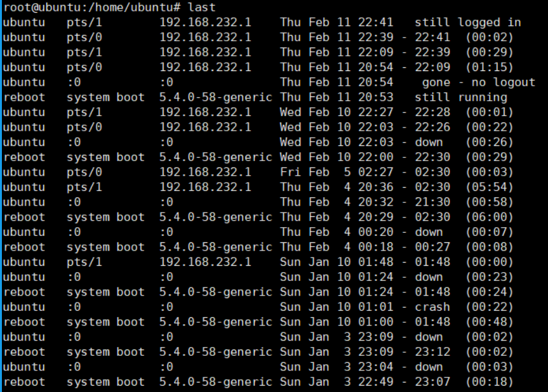This screenshot has height=392, width=548.
Task: Select login time '22:27' on Wed Feb 10
Action: point(376,112)
